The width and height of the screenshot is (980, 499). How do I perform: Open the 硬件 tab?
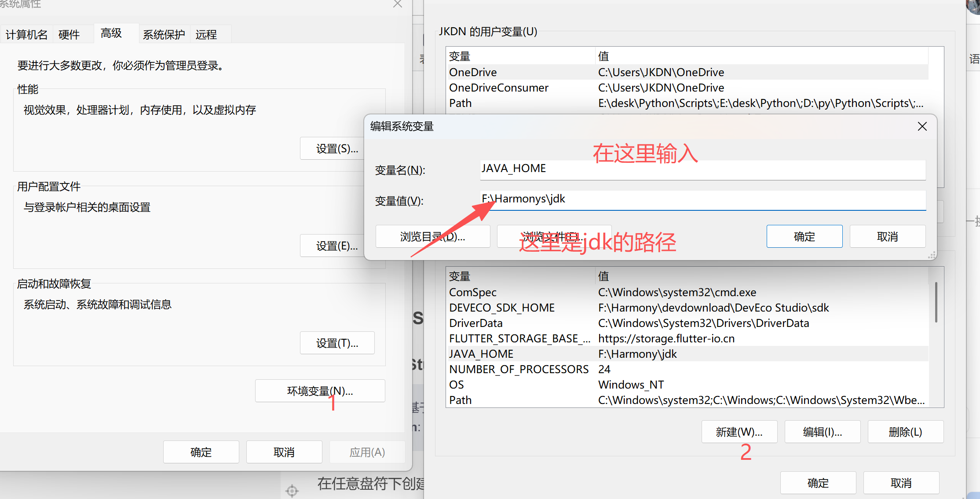[69, 35]
